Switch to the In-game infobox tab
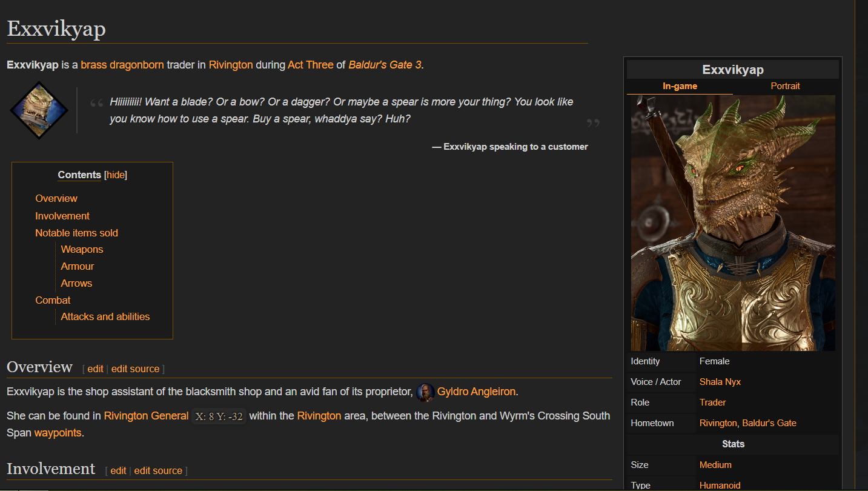 [x=680, y=86]
